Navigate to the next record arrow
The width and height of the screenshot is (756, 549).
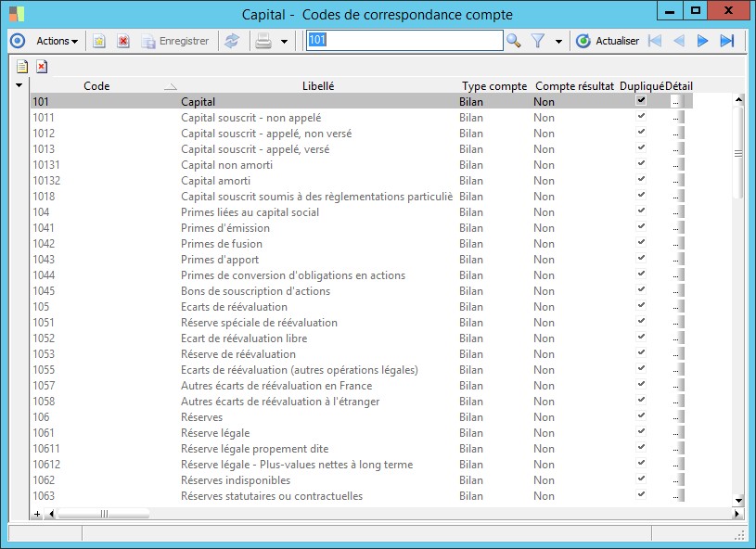tap(702, 41)
